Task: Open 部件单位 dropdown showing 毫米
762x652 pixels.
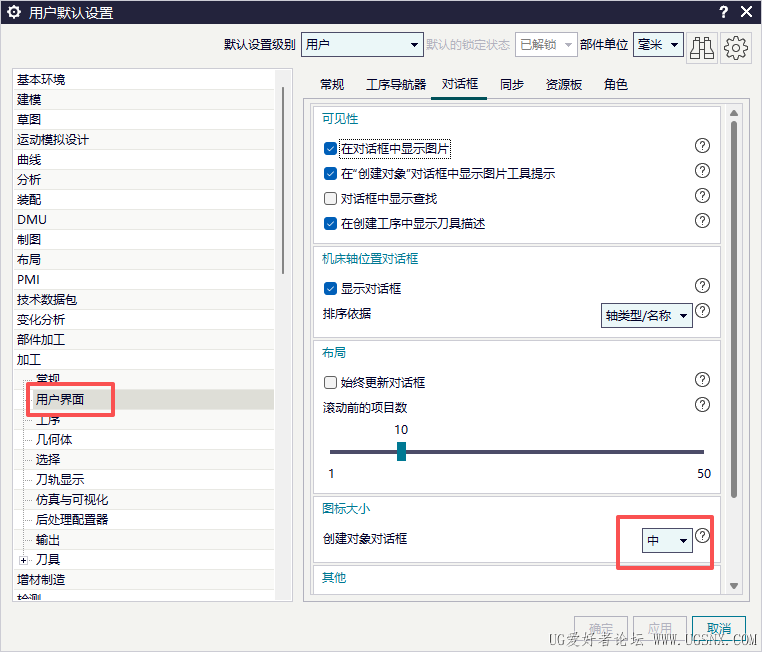Action: (x=658, y=45)
